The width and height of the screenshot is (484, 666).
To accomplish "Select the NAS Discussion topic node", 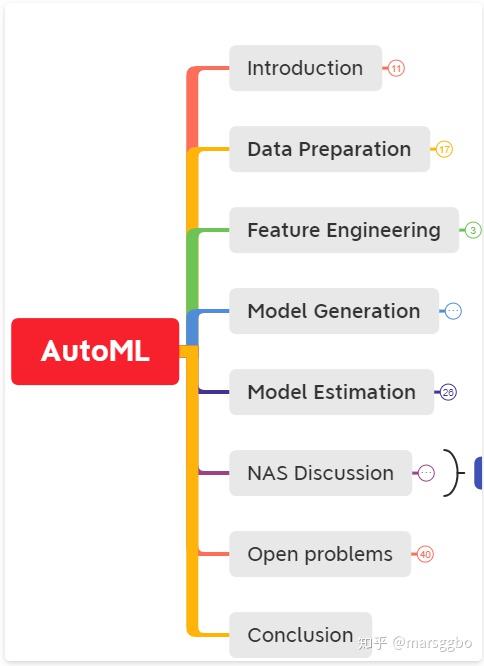I will click(321, 473).
